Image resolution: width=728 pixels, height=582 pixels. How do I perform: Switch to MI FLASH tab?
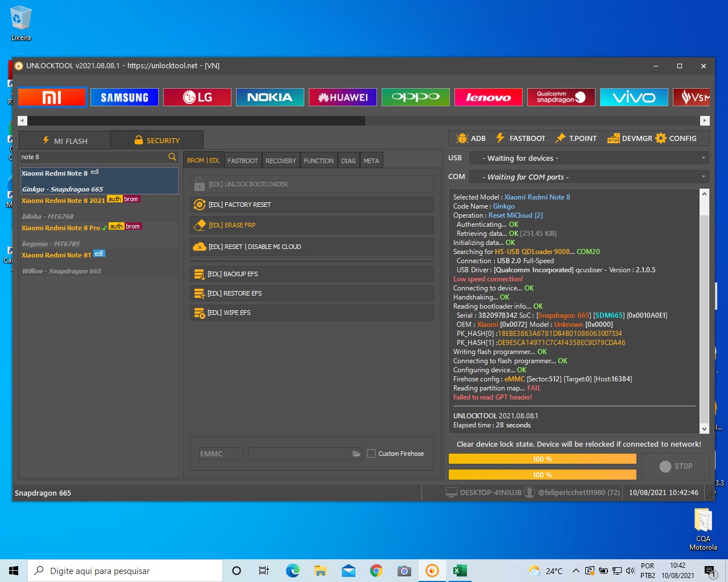65,140
